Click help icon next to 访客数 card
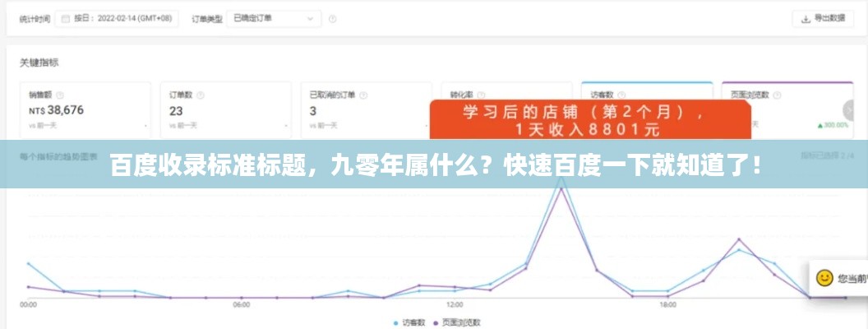 point(621,95)
